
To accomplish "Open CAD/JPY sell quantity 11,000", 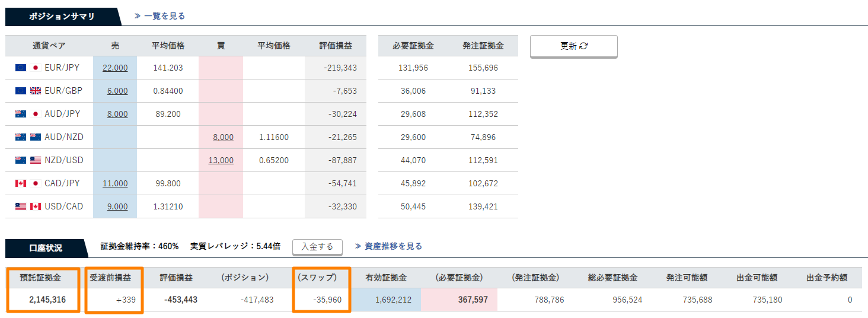I will [x=115, y=183].
